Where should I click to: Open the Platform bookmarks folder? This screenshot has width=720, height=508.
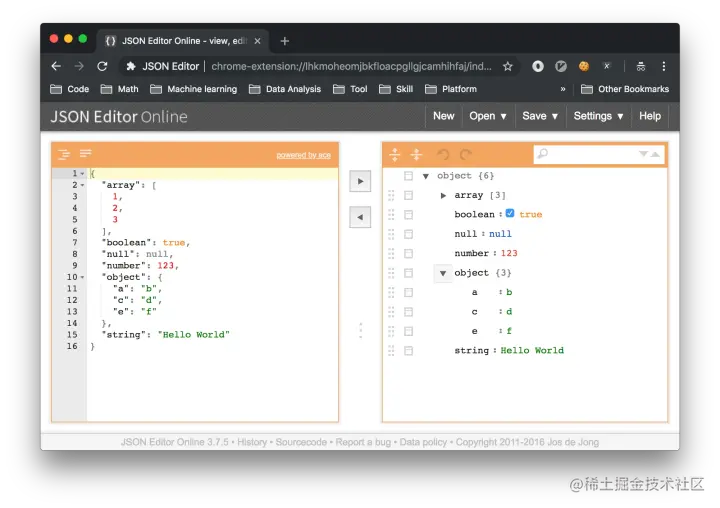pyautogui.click(x=451, y=89)
